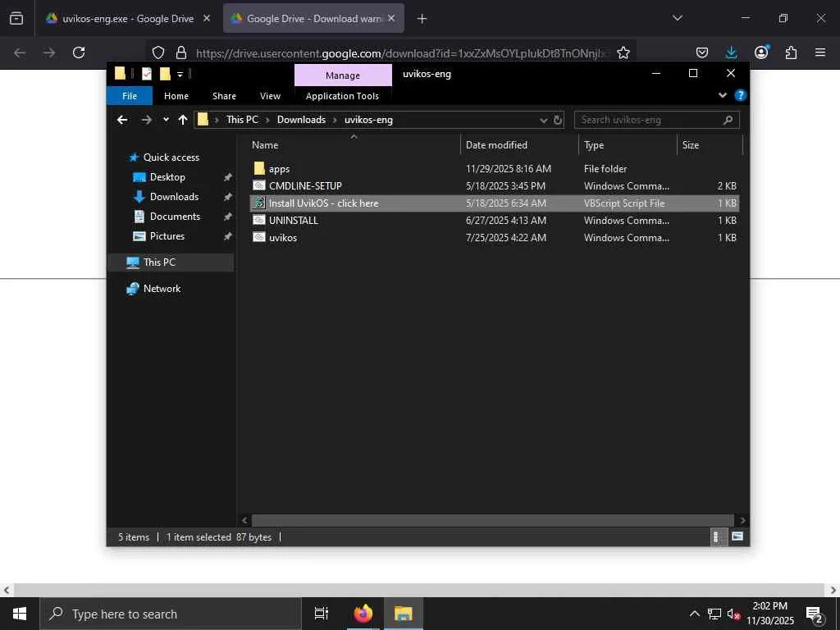840x630 pixels.
Task: Open Firefox account icon
Action: (x=761, y=52)
